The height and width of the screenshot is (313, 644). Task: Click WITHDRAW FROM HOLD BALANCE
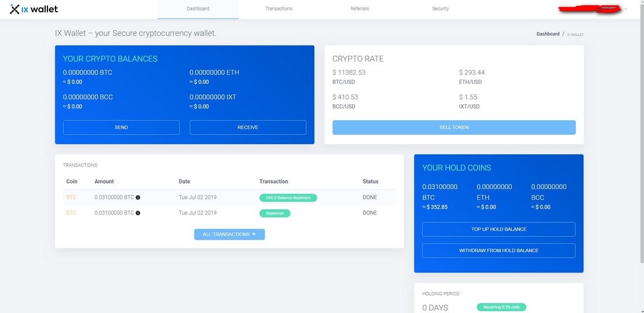[499, 250]
